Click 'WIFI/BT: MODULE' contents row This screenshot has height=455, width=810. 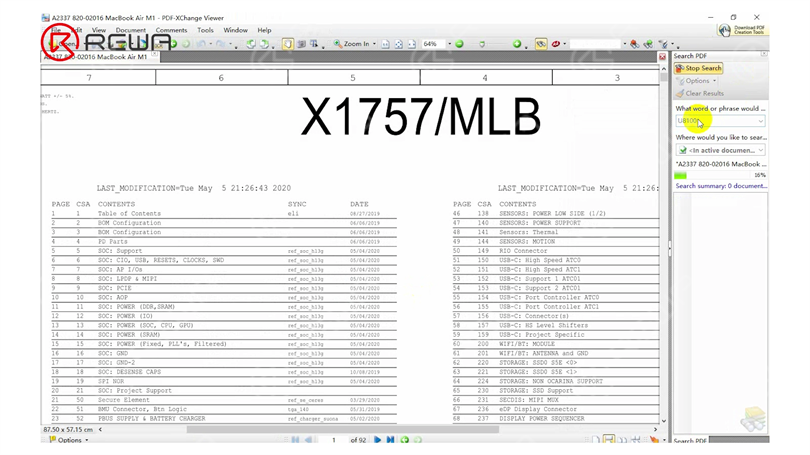pos(555,344)
